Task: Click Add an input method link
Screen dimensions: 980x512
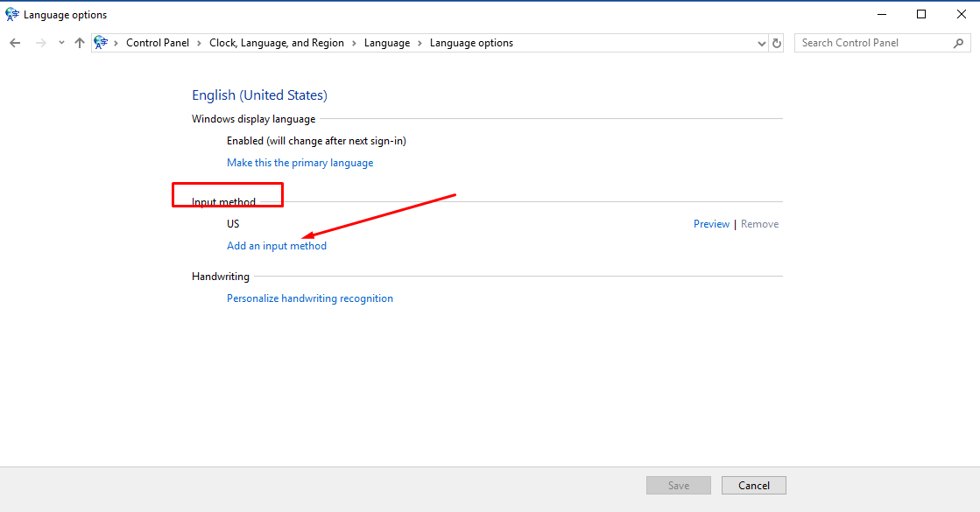Action: 277,246
